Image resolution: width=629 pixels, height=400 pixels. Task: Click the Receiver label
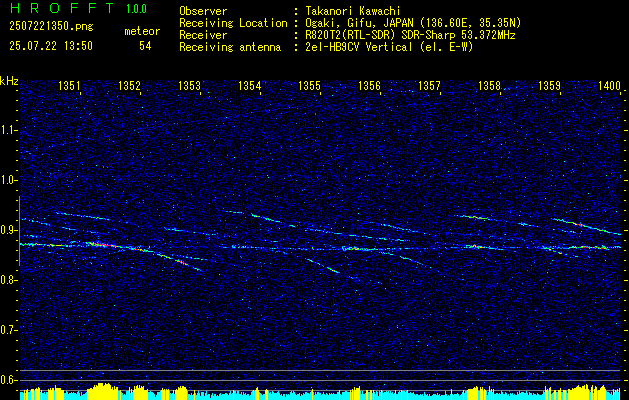[x=203, y=35]
